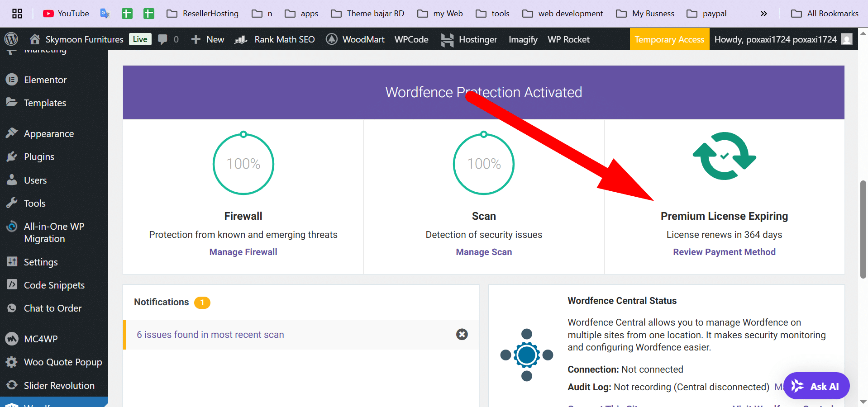Click the Google Translate bookmark icon
868x407 pixels.
105,14
